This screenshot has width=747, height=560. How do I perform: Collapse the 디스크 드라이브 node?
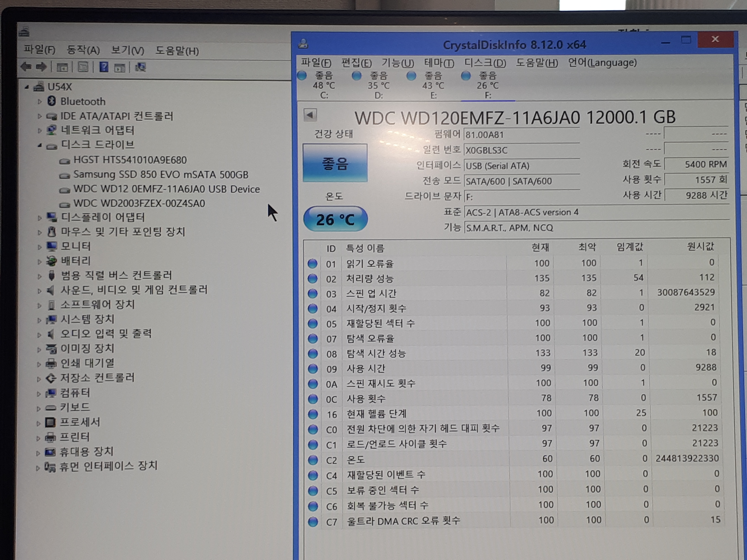[40, 145]
